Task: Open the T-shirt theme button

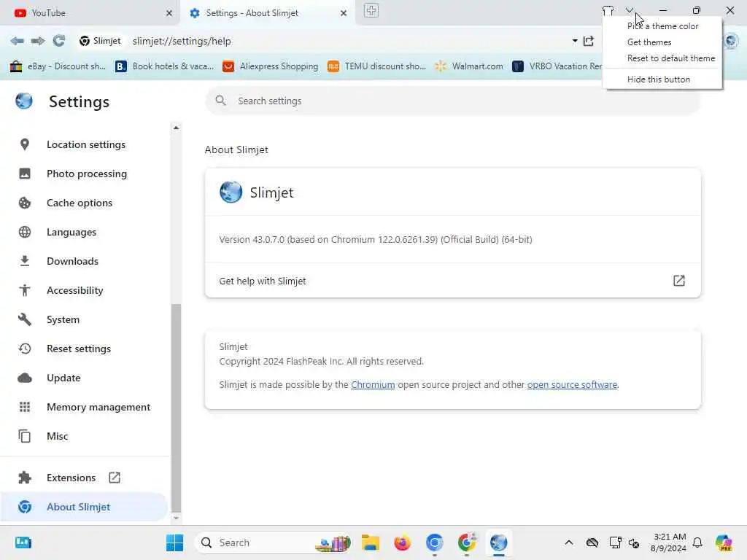Action: coord(608,10)
